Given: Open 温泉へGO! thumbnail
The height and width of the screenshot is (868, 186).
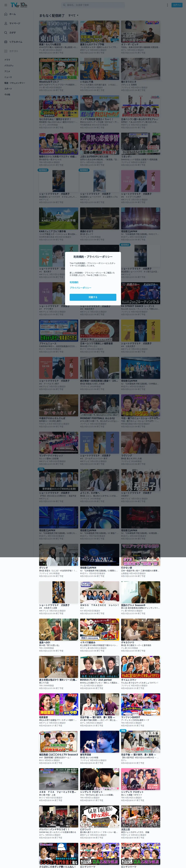Looking at the screenshot, I should click(58, 630).
